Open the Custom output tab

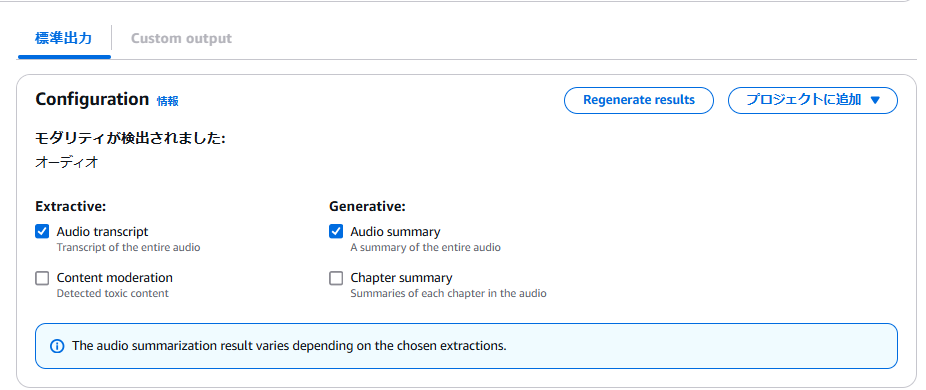(x=181, y=39)
